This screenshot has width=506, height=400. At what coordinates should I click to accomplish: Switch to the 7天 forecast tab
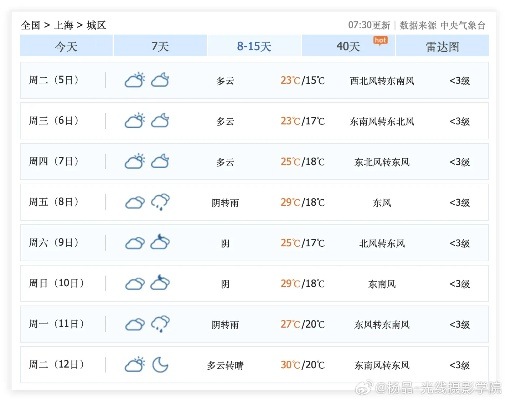[x=160, y=46]
